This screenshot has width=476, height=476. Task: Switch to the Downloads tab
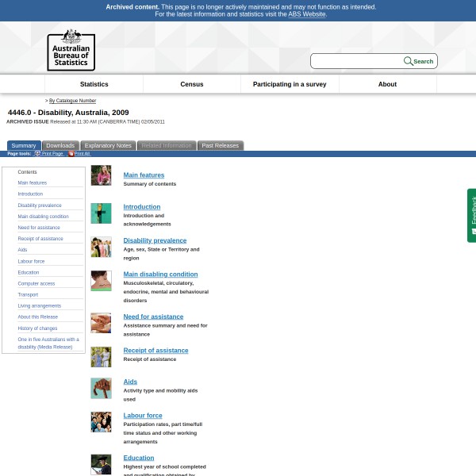[x=60, y=146]
